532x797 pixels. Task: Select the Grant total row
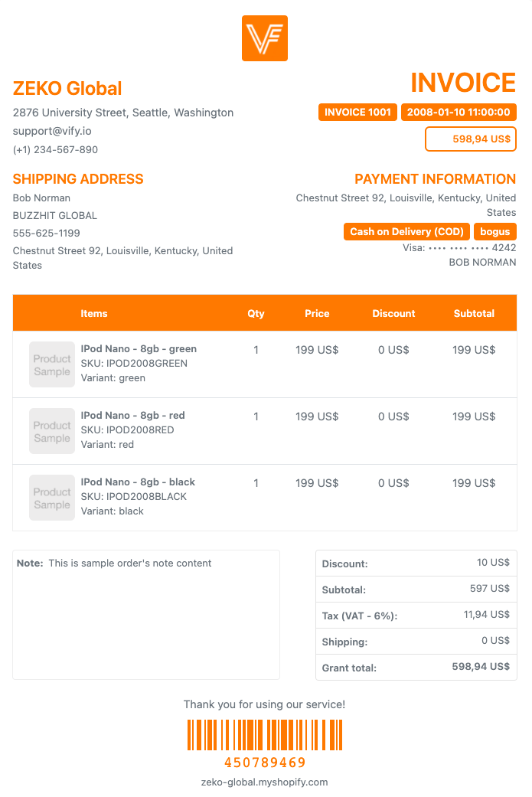click(416, 667)
